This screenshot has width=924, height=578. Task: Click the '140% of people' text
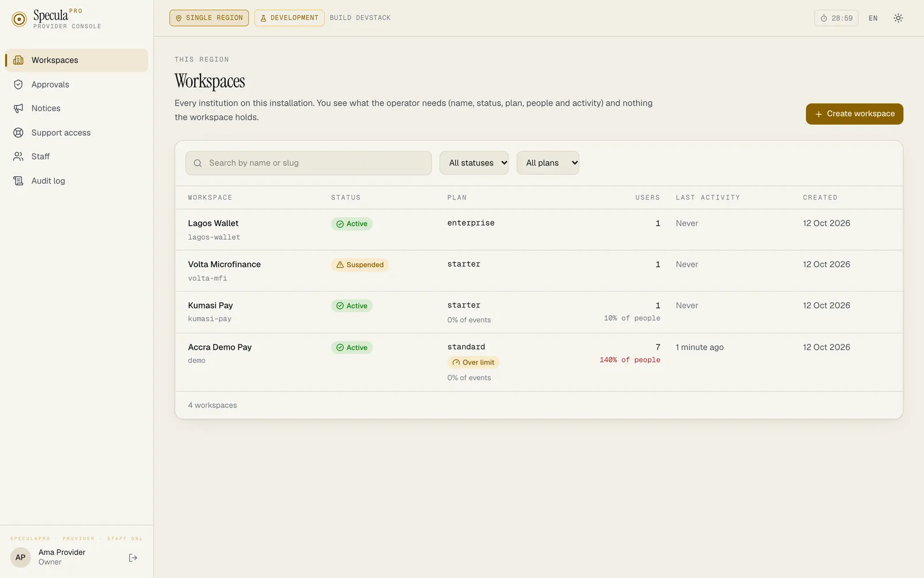pos(629,360)
